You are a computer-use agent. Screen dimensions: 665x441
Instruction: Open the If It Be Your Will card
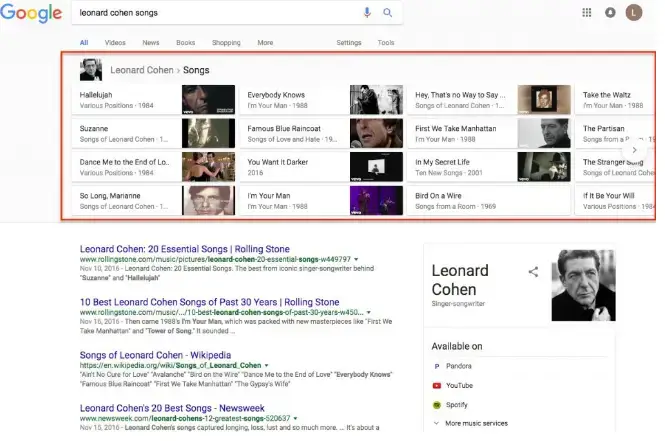(x=615, y=201)
